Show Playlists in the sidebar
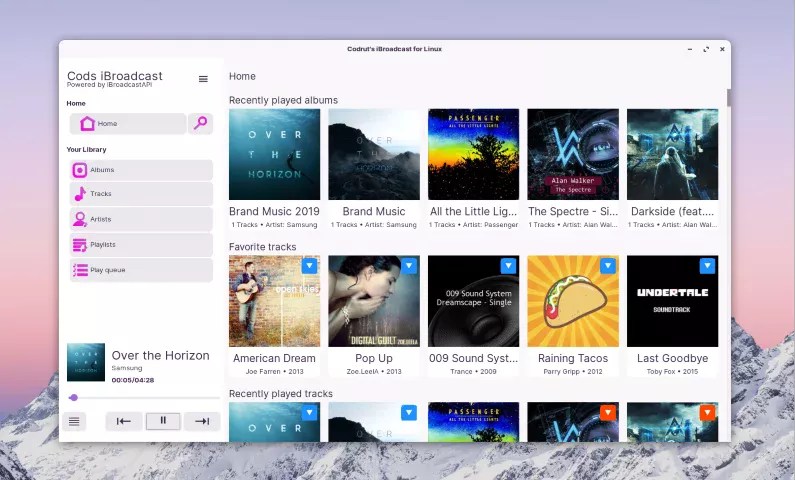 click(x=141, y=245)
